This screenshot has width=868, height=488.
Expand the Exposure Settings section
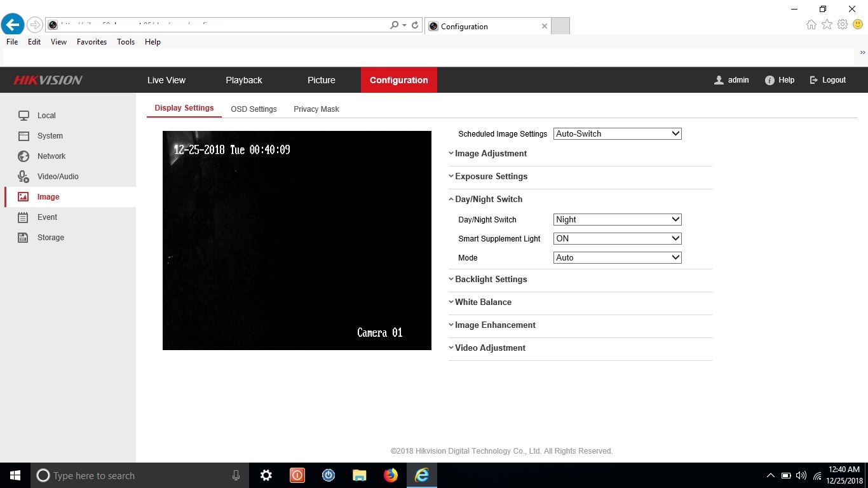[x=491, y=177]
